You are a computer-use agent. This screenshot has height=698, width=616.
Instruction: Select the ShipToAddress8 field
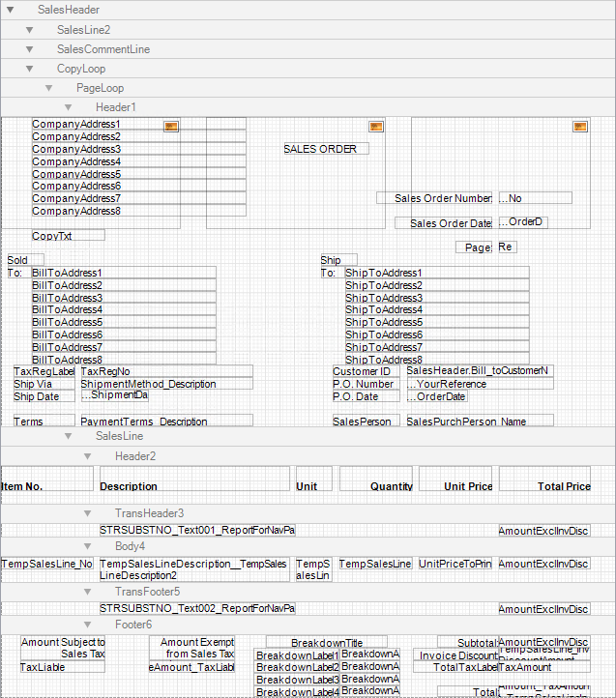[436, 360]
